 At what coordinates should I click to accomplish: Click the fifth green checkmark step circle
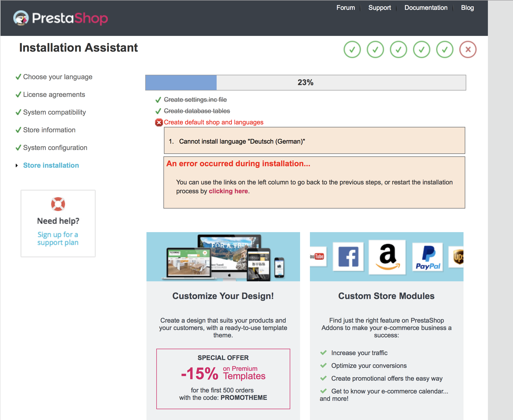coord(445,49)
